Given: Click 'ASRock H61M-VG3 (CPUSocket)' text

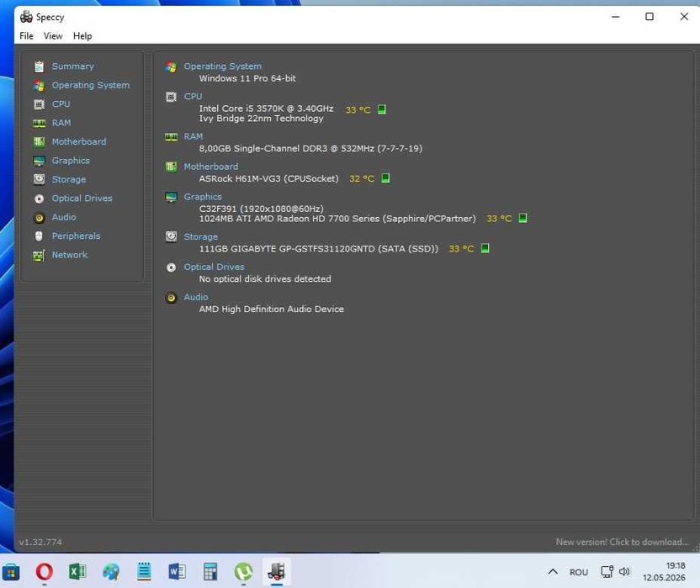Looking at the screenshot, I should coord(268,178).
